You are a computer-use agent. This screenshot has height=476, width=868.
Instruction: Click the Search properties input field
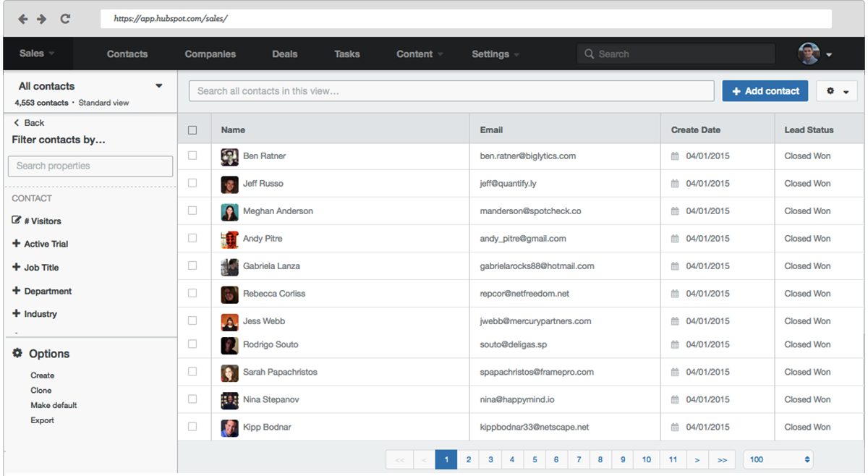(90, 166)
